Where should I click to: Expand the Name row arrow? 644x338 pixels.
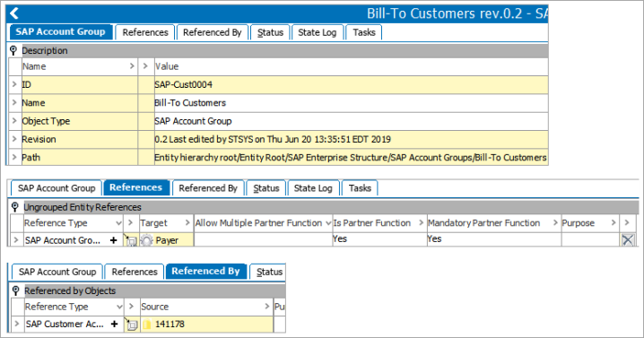(x=14, y=102)
